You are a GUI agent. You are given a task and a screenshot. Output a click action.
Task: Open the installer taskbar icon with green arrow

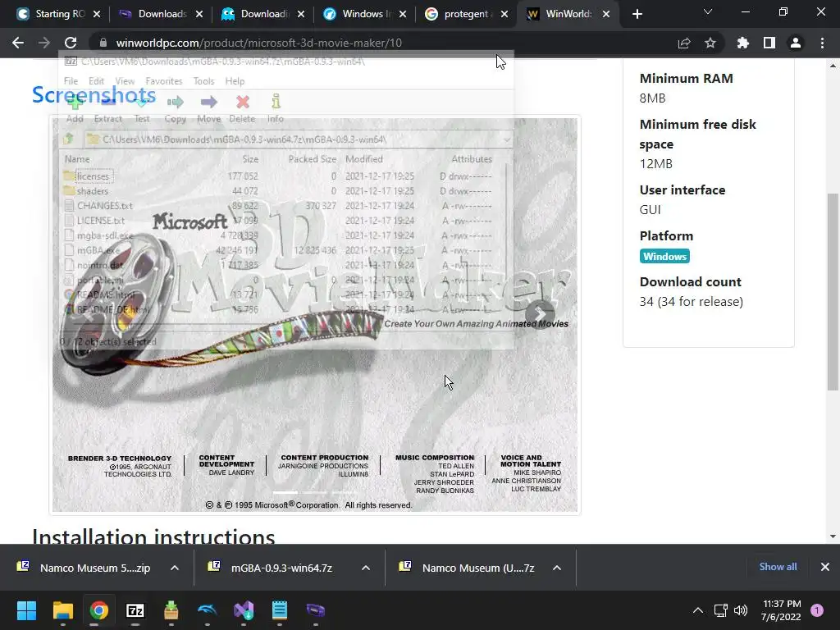click(171, 610)
